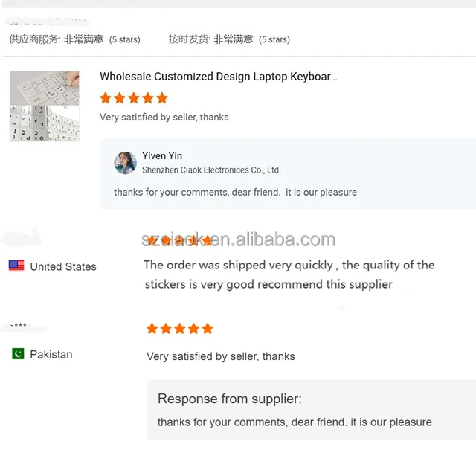476x476 pixels.
Task: Open the Wholesale Customized Design Laptop Keyboard title
Action: [218, 77]
